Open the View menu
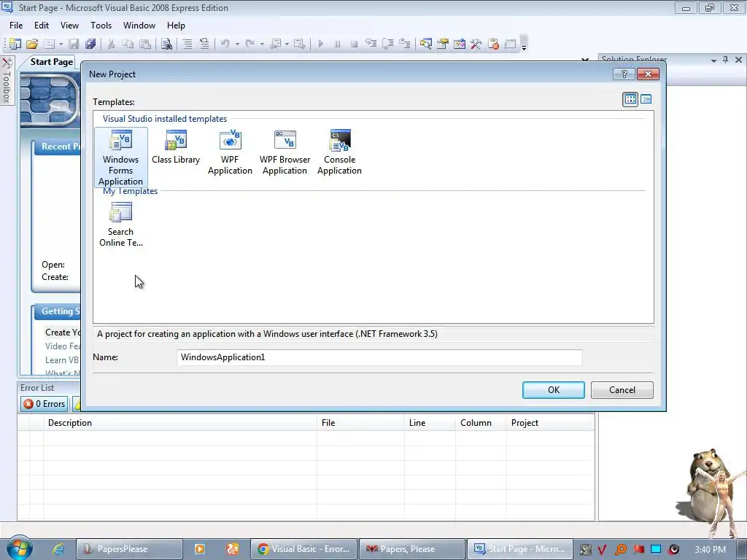Viewport: 747px width, 560px height. point(69,26)
